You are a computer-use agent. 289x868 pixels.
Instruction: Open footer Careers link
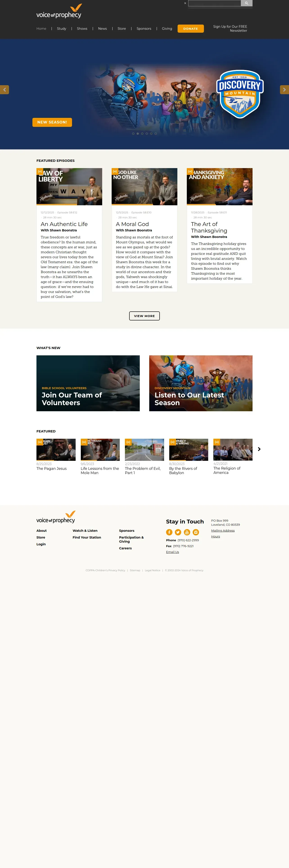click(126, 548)
